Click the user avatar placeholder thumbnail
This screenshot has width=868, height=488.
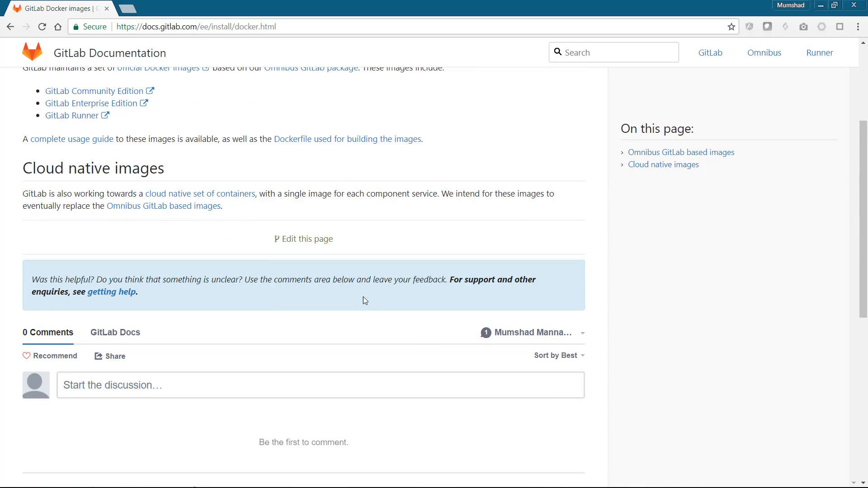(36, 385)
